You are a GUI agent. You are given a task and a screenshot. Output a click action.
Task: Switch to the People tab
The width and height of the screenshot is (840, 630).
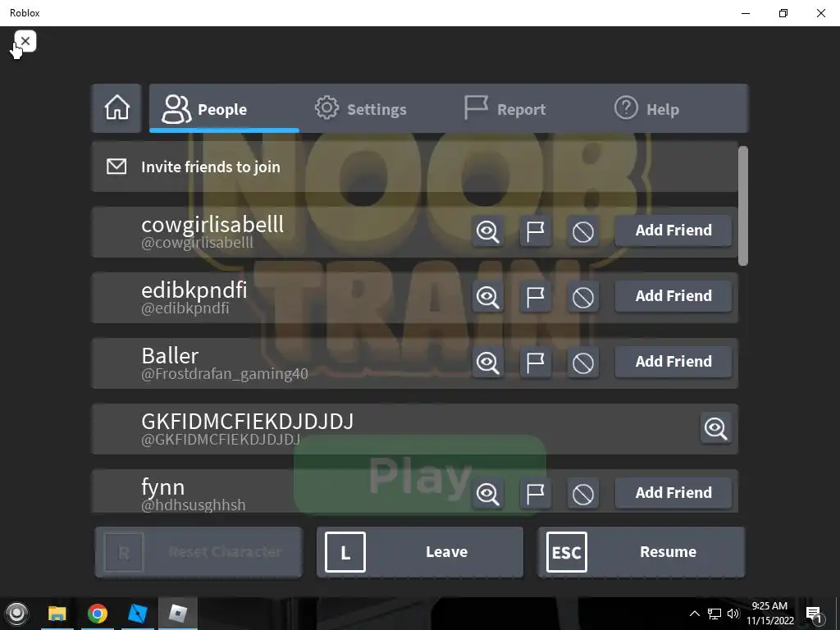[224, 109]
